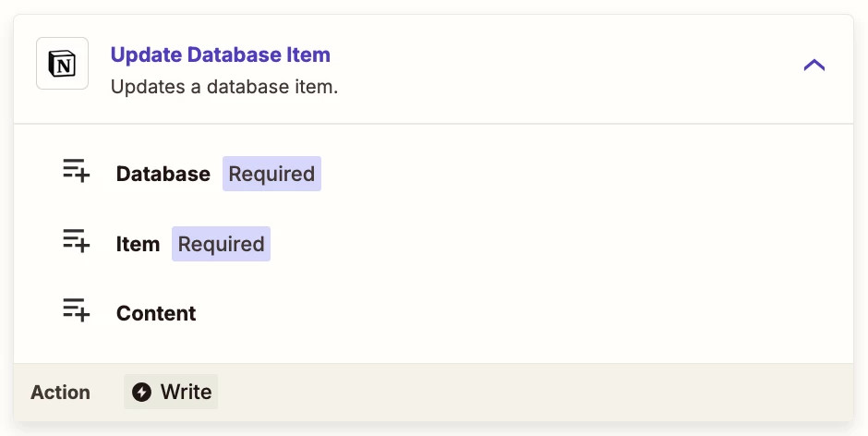Click the list-plus icon beside Item
868x436 pixels.
(x=77, y=240)
